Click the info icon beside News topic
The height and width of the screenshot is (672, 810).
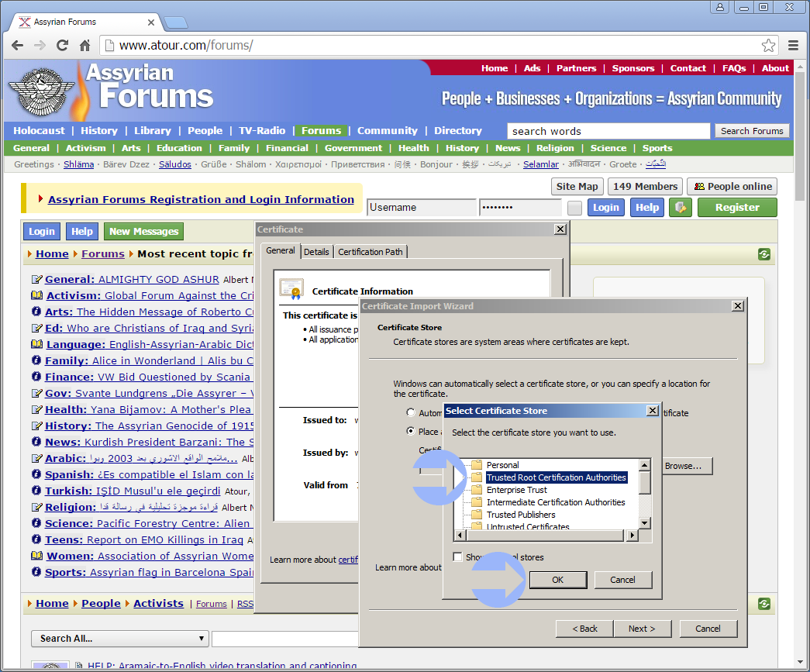tap(36, 442)
